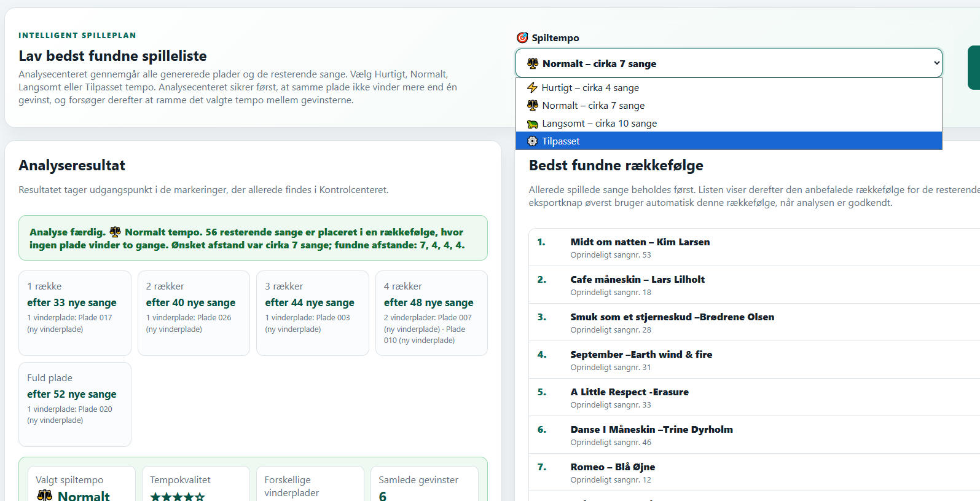Click 'efter 52 nye sange' in the Fuld plade card

tap(72, 394)
